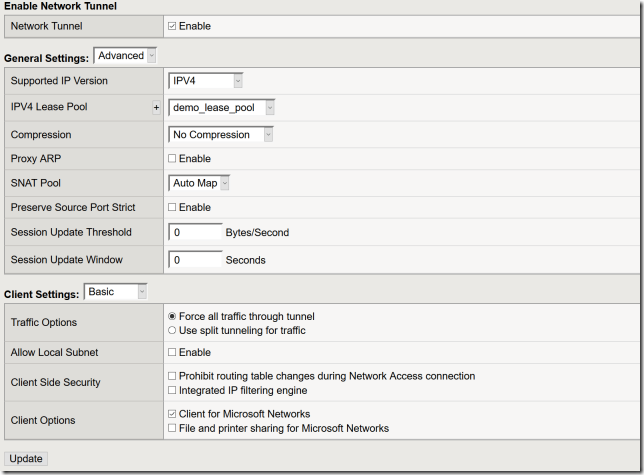644x475 pixels.
Task: Select Force all traffic through tunnel
Action: (x=173, y=316)
